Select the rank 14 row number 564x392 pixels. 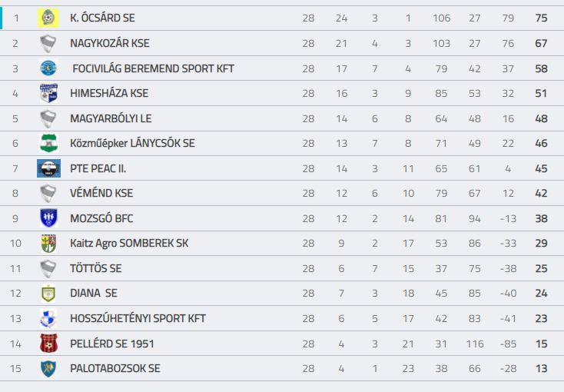pos(15,344)
